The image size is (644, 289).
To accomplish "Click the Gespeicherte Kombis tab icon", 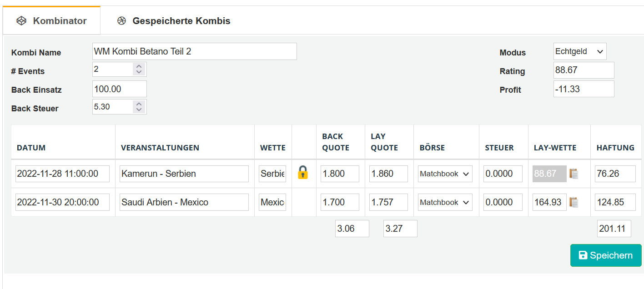I will (x=121, y=21).
